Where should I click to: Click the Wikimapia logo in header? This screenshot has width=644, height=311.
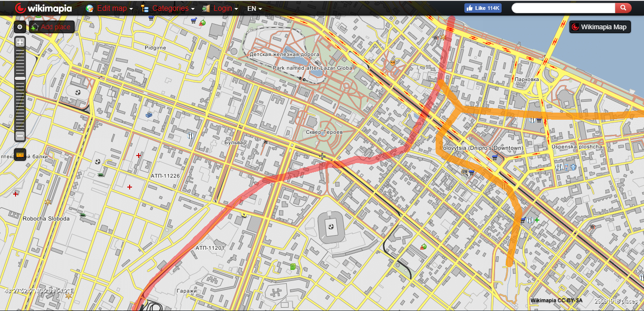[43, 8]
